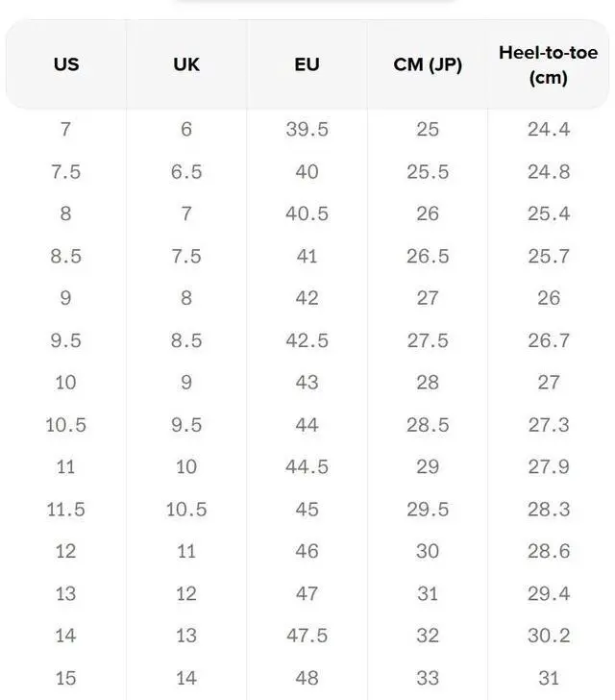Click the UK column header
The image size is (615, 700).
(x=186, y=65)
